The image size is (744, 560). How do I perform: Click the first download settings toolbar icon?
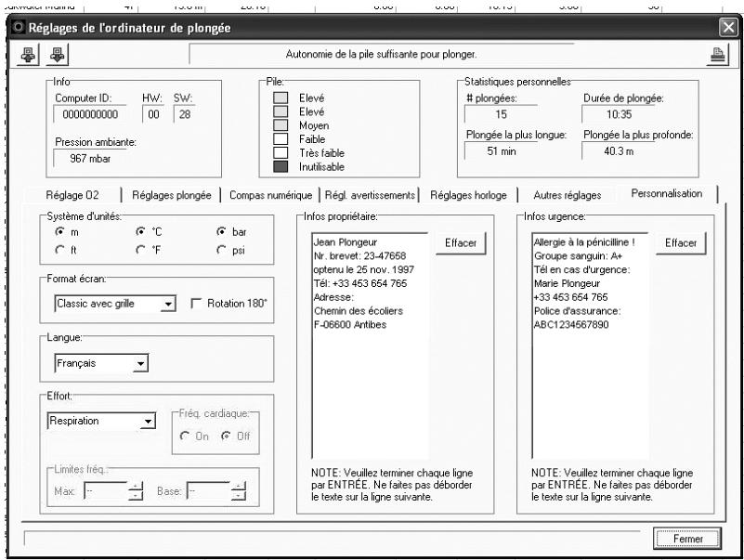tap(28, 55)
